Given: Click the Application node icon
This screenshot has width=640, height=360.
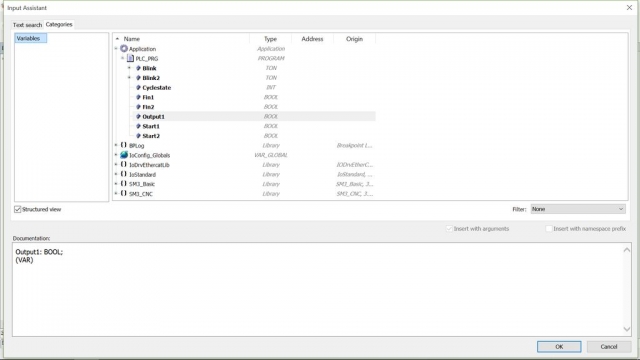Looking at the screenshot, I should pyautogui.click(x=124, y=49).
